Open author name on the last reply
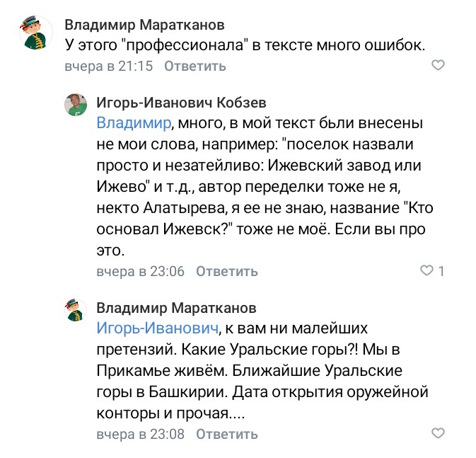This screenshot has width=476, height=458. pyautogui.click(x=176, y=308)
